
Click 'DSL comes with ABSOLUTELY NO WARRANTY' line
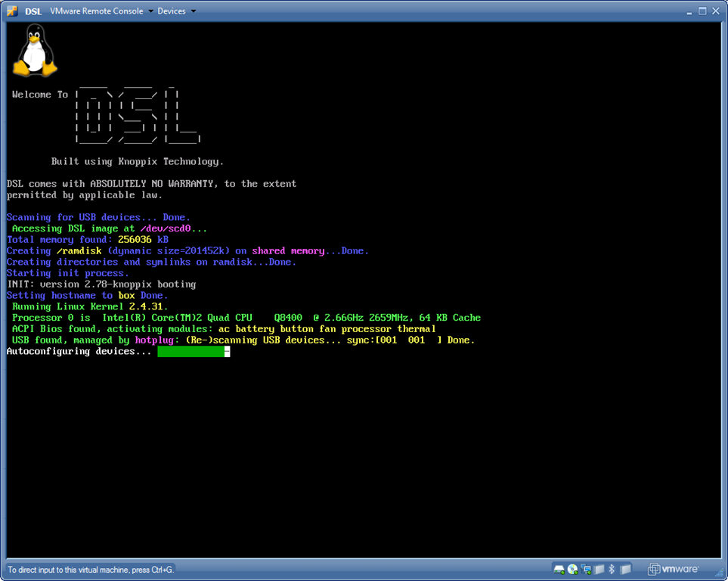coord(151,184)
